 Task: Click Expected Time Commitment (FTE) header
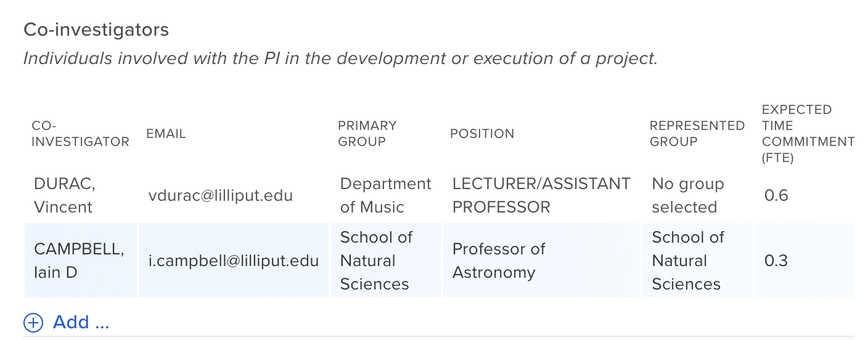[x=808, y=134]
